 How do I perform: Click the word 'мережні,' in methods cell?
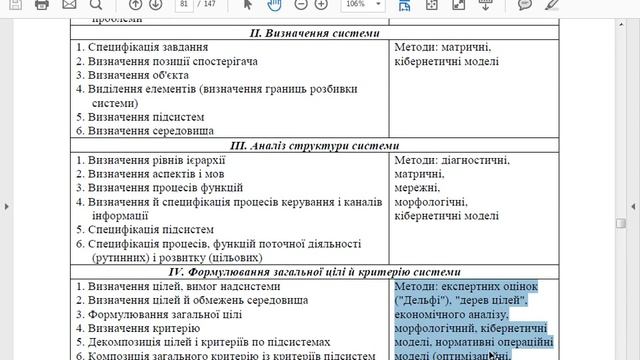[417, 188]
